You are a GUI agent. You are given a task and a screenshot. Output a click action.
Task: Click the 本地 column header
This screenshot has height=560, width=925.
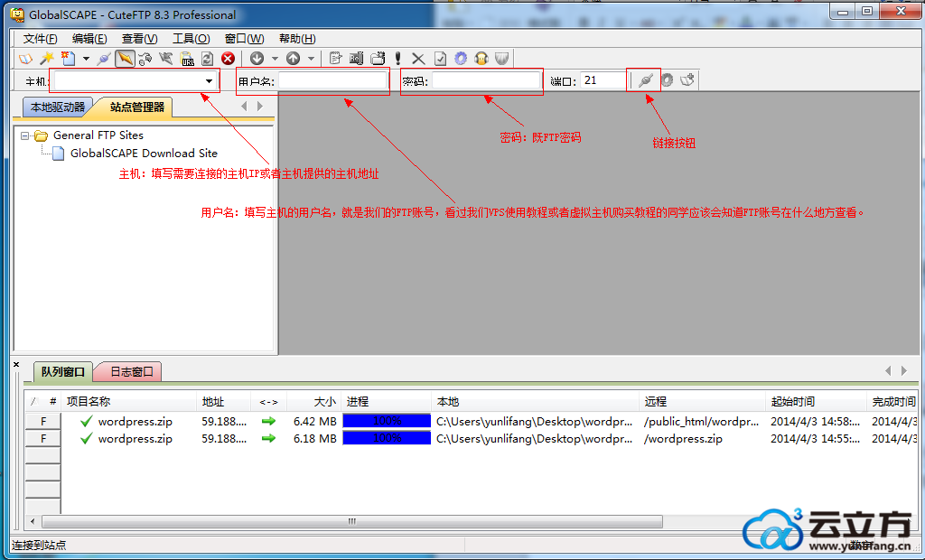coord(535,402)
